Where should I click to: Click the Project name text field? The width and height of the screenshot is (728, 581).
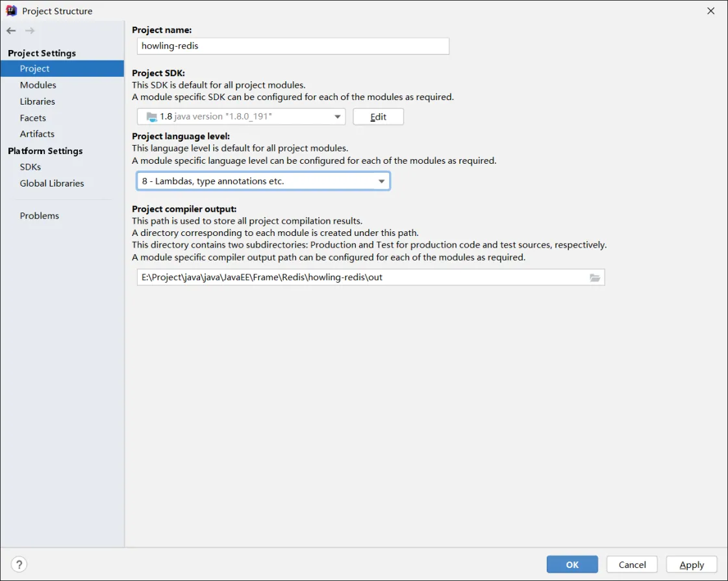pyautogui.click(x=293, y=46)
